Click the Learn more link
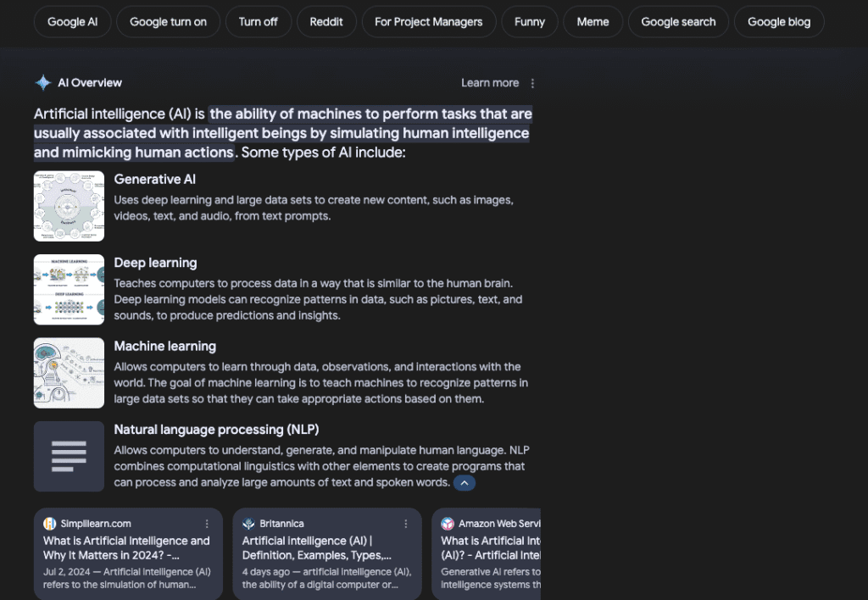The image size is (868, 600). click(x=489, y=83)
